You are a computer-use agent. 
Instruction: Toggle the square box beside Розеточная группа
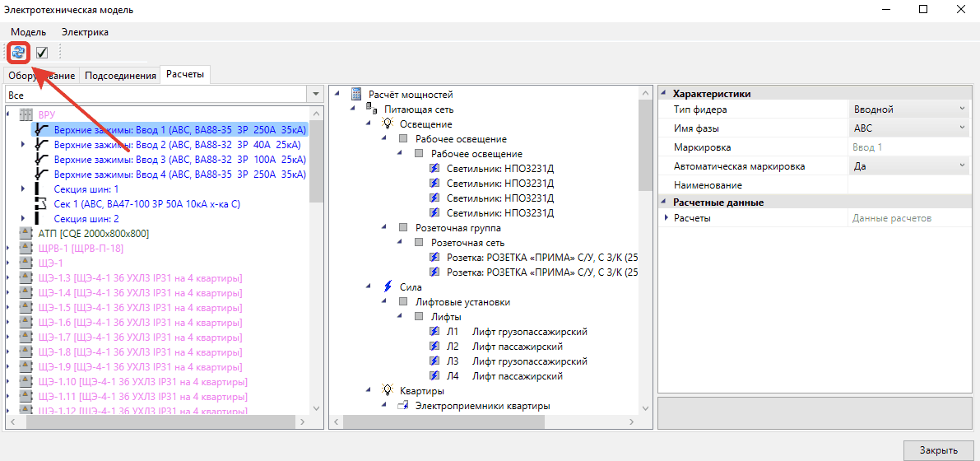[403, 228]
